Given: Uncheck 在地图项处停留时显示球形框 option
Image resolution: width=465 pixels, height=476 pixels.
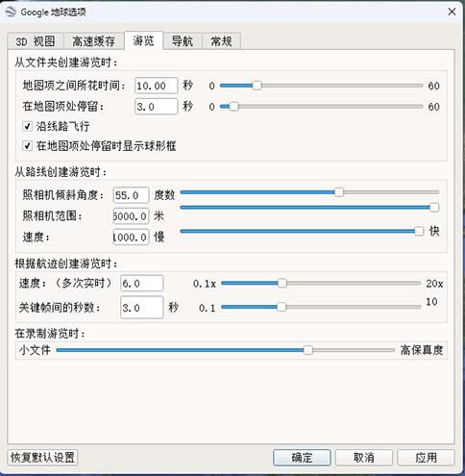Looking at the screenshot, I should (27, 146).
